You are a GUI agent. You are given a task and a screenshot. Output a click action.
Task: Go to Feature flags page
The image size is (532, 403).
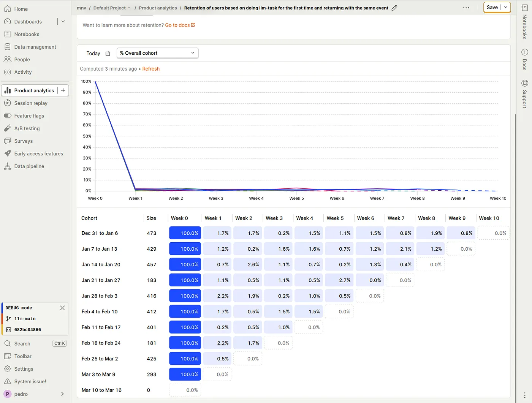[29, 116]
